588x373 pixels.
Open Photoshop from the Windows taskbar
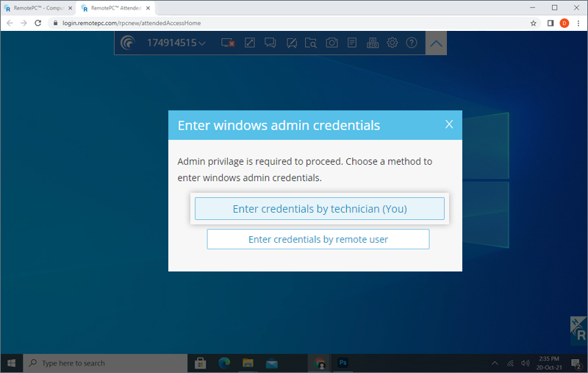(343, 363)
